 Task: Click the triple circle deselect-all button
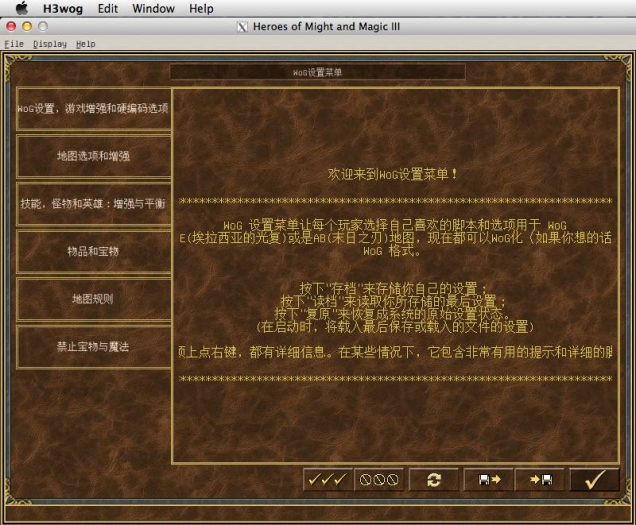pos(380,480)
